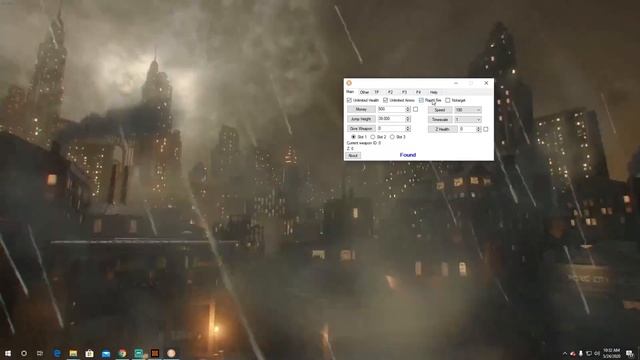Select the Slot 2 radio button
The height and width of the screenshot is (360, 640).
click(373, 137)
